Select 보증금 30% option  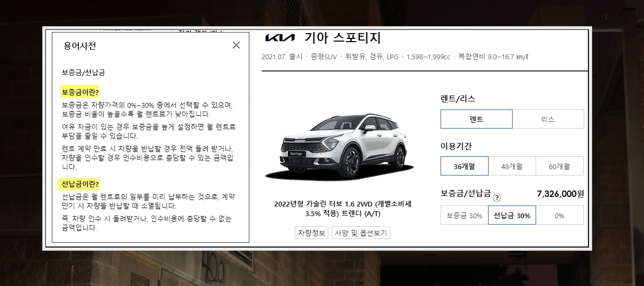pos(464,216)
